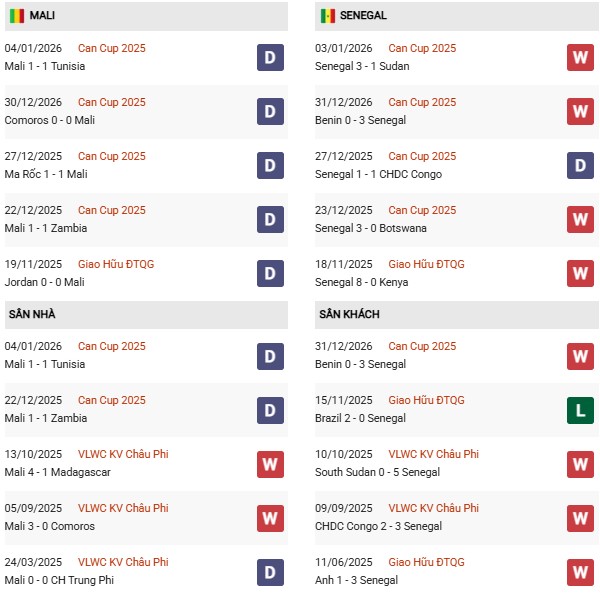This screenshot has height=593, width=600.
Task: Click the D badge for Jordan 0 - 0 Mali
Action: tap(270, 273)
